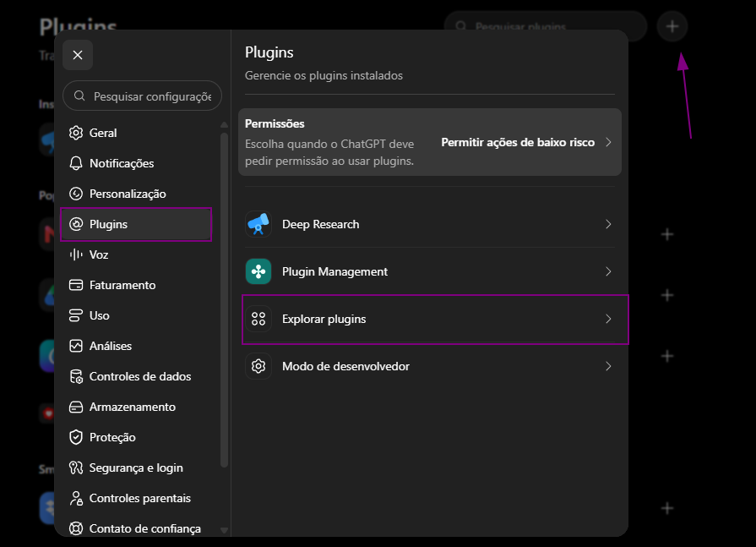Open the Notificações settings section

(x=136, y=163)
